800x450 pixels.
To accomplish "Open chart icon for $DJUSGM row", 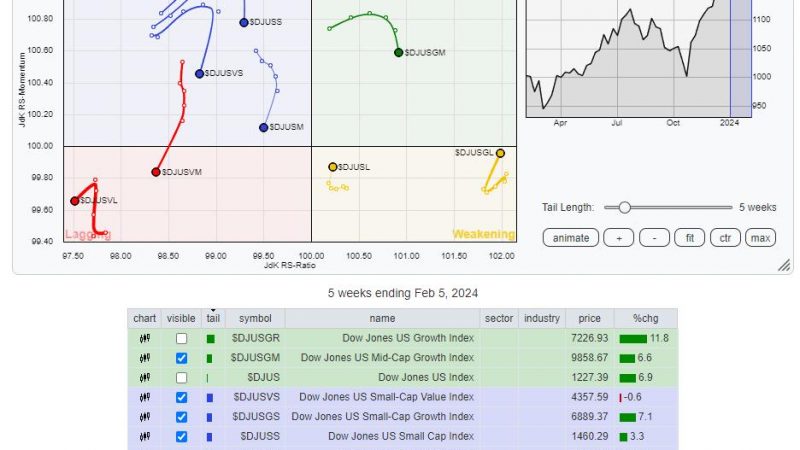I will tap(145, 358).
